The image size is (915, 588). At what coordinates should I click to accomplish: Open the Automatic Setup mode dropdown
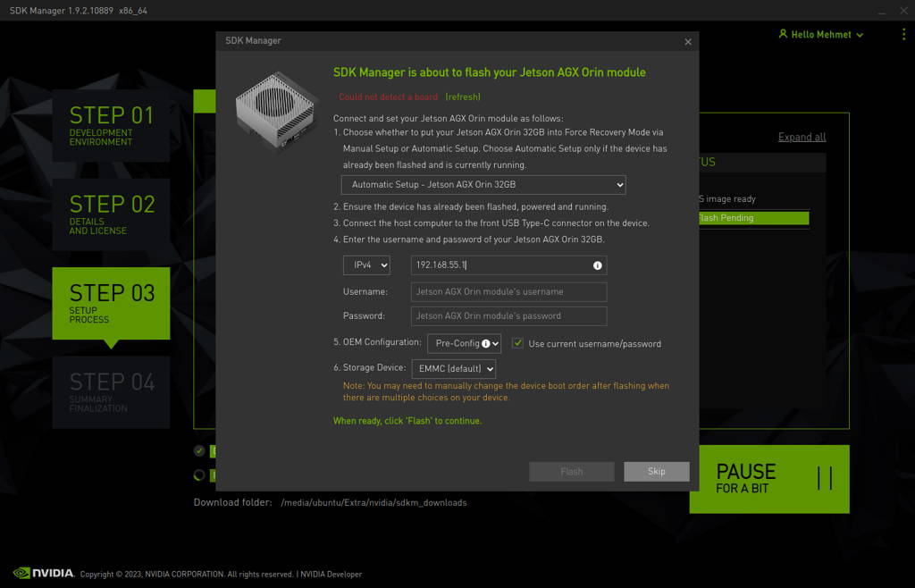(x=483, y=185)
